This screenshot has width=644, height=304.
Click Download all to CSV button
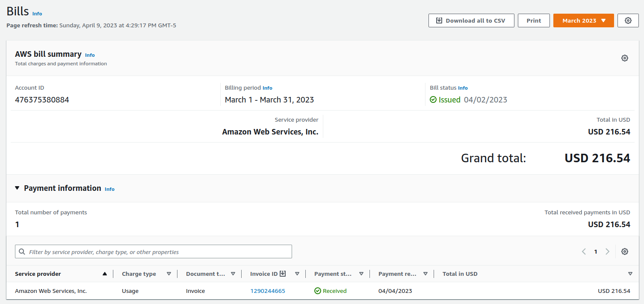point(471,20)
